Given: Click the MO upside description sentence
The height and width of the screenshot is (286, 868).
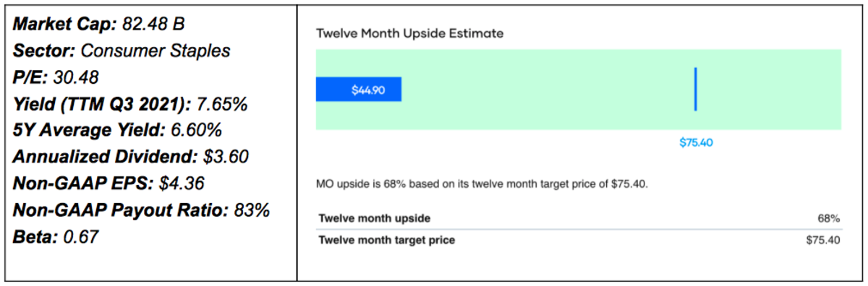Looking at the screenshot, I should click(x=482, y=184).
